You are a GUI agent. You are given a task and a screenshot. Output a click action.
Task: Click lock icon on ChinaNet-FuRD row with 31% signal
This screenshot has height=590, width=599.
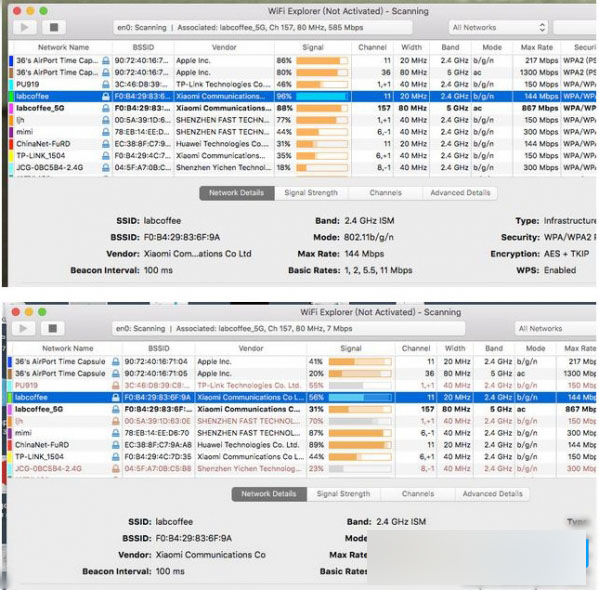(106, 144)
